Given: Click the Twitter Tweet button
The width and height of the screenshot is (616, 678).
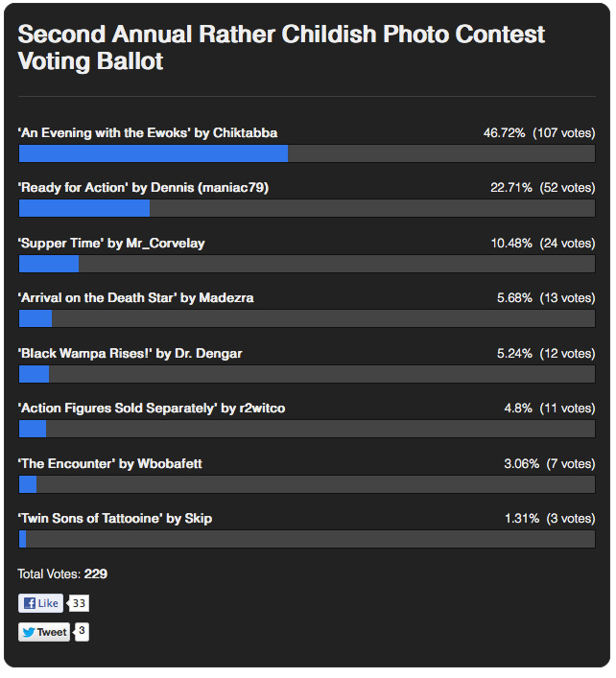Looking at the screenshot, I should click(44, 632).
